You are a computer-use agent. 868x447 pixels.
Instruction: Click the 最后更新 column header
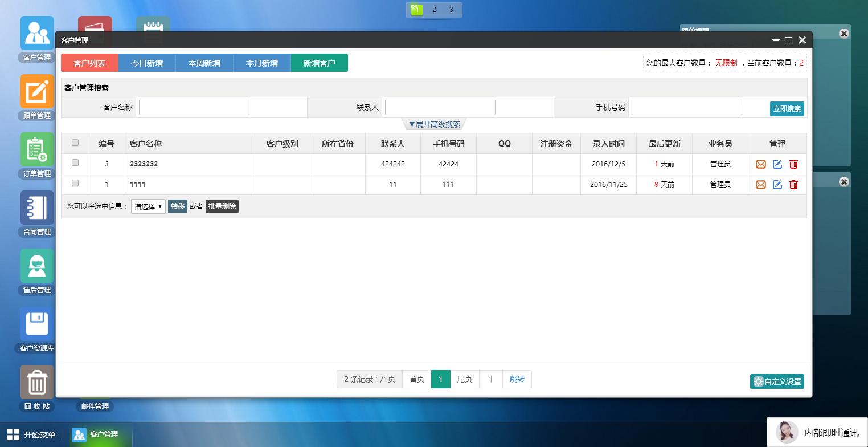(x=665, y=144)
